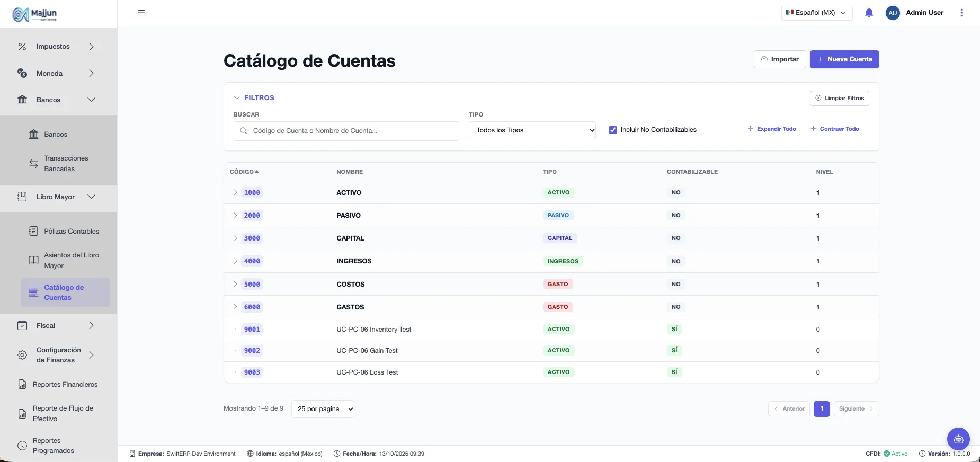This screenshot has height=462, width=980.
Task: Click the hamburger menu icon
Action: tap(141, 13)
